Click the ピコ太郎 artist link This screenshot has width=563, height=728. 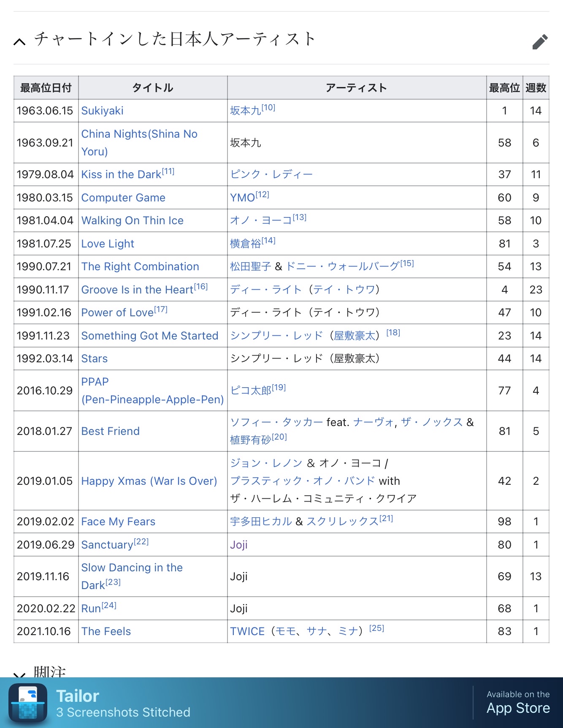(x=251, y=391)
